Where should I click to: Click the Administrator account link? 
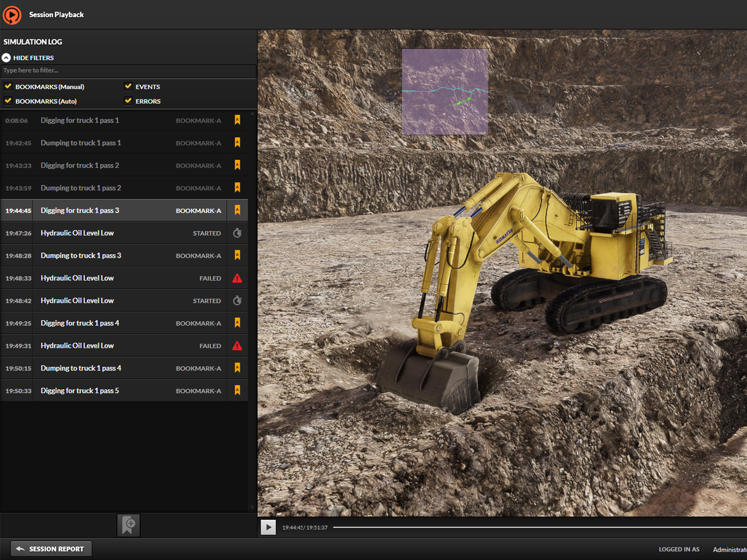click(729, 550)
